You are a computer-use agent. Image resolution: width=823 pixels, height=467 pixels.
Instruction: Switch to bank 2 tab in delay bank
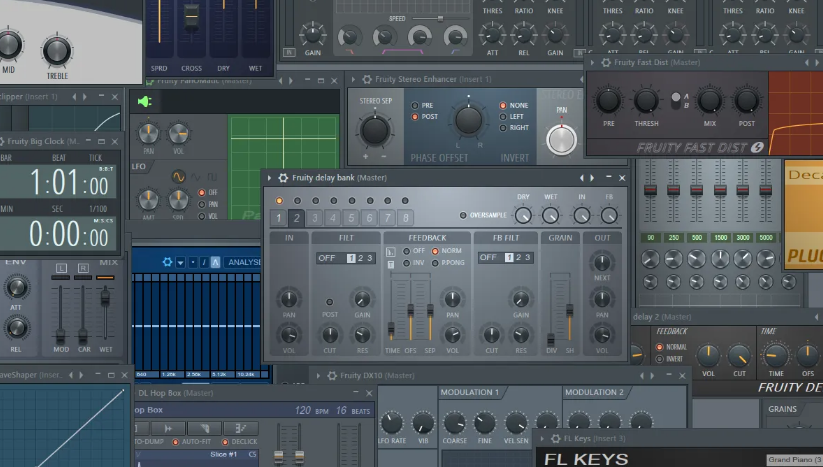[x=297, y=218]
